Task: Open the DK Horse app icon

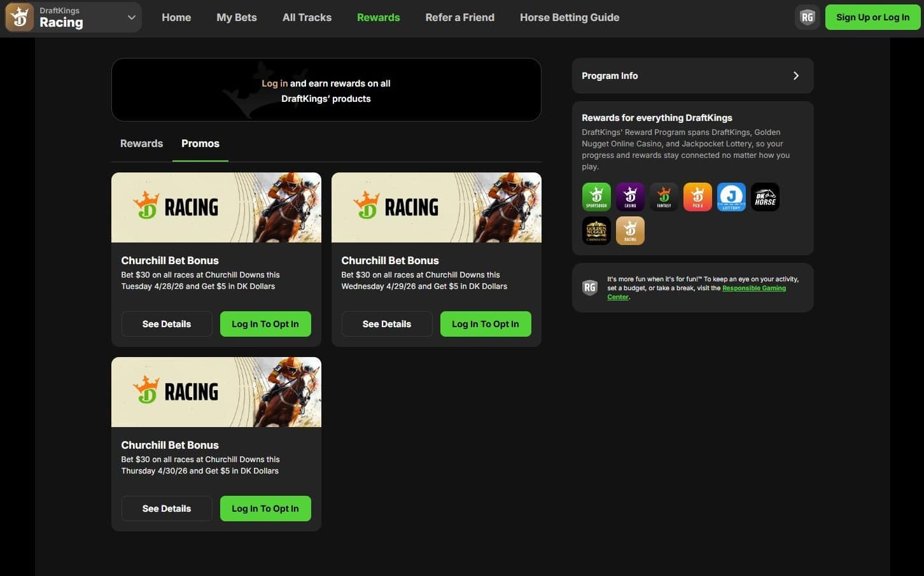Action: tap(765, 197)
